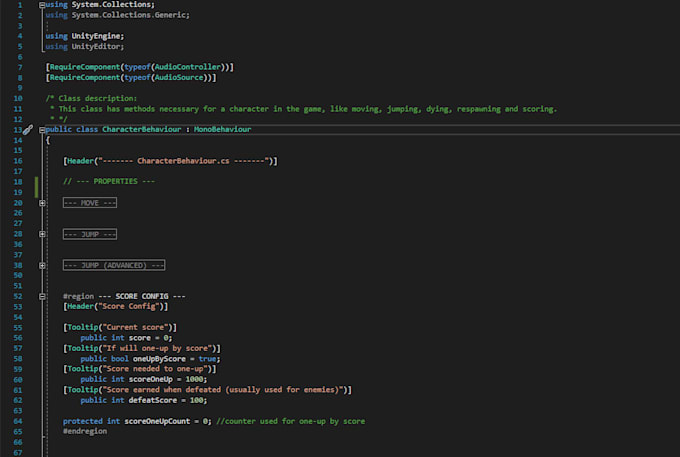Click 'AudioController' type name
Image resolution: width=680 pixels, height=457 pixels.
pos(187,67)
